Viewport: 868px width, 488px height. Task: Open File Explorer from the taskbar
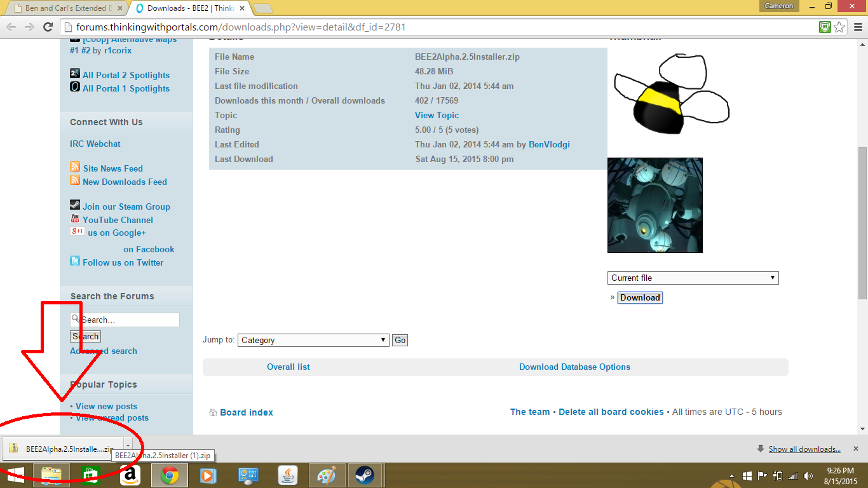point(51,475)
